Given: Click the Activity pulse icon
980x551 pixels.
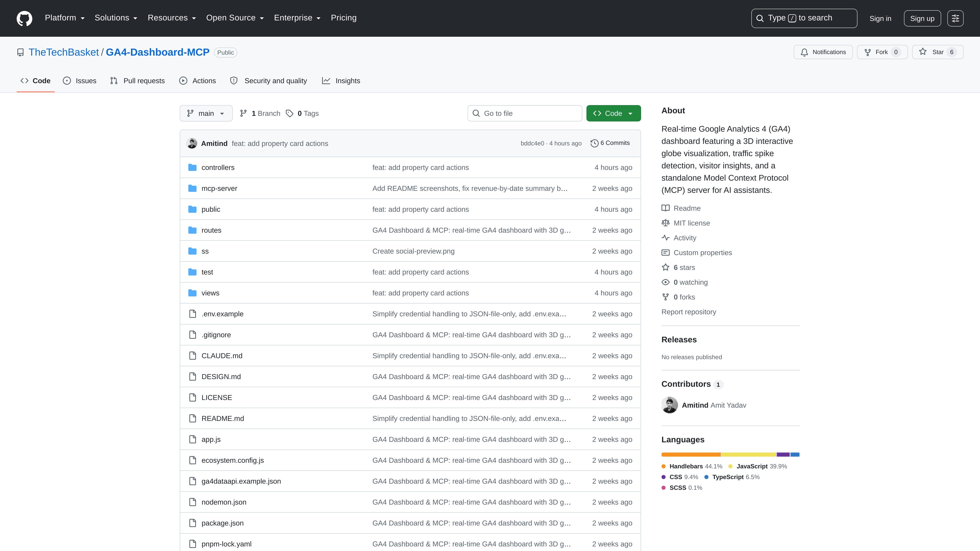Looking at the screenshot, I should click(665, 238).
